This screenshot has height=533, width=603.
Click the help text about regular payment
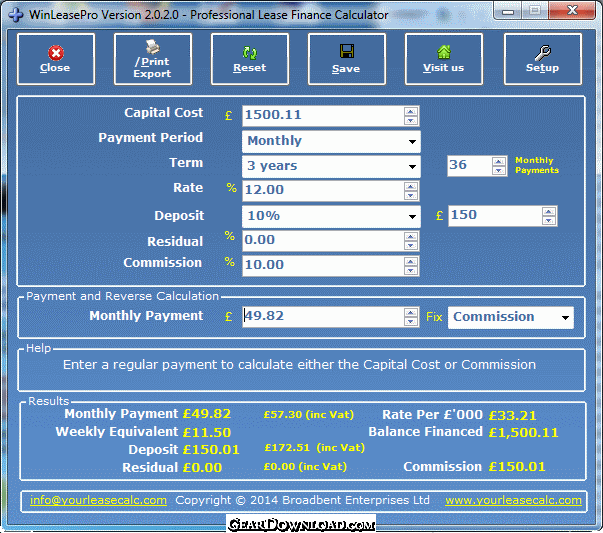tap(299, 365)
